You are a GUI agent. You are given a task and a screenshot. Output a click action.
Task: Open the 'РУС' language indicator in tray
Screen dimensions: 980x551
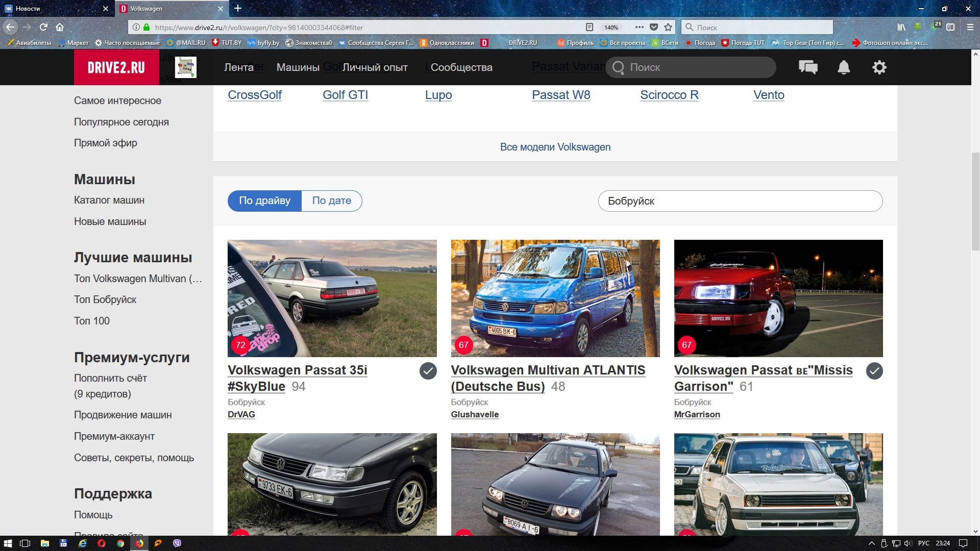click(924, 543)
